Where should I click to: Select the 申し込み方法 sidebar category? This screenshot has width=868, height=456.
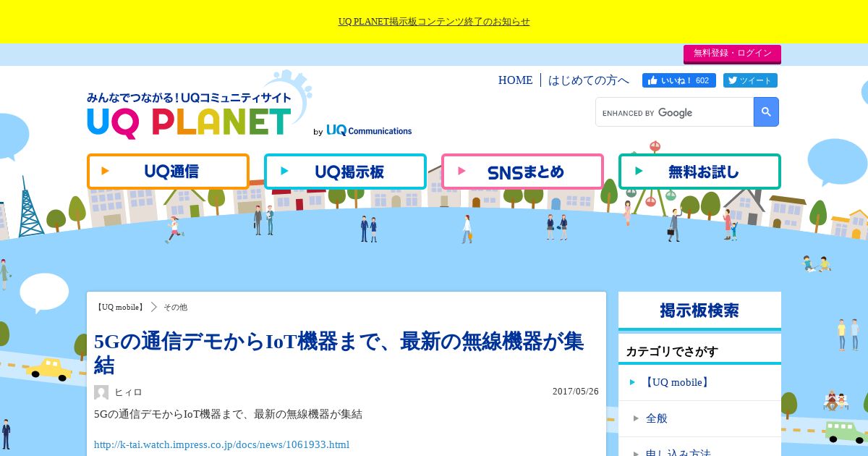pyautogui.click(x=699, y=448)
